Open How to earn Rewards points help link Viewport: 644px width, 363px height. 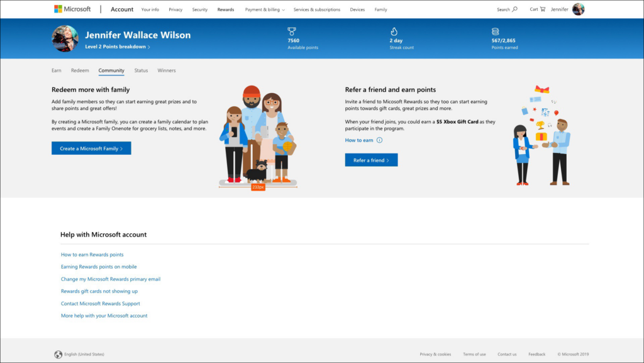(92, 255)
